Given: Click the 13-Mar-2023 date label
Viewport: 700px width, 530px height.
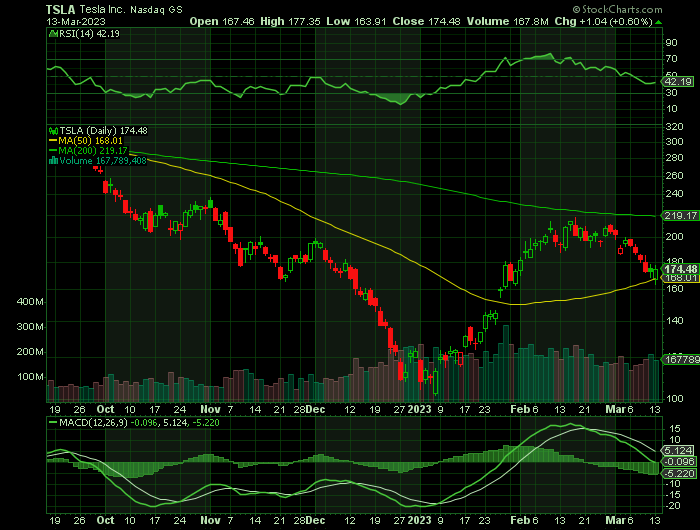Looking at the screenshot, I should click(76, 21).
